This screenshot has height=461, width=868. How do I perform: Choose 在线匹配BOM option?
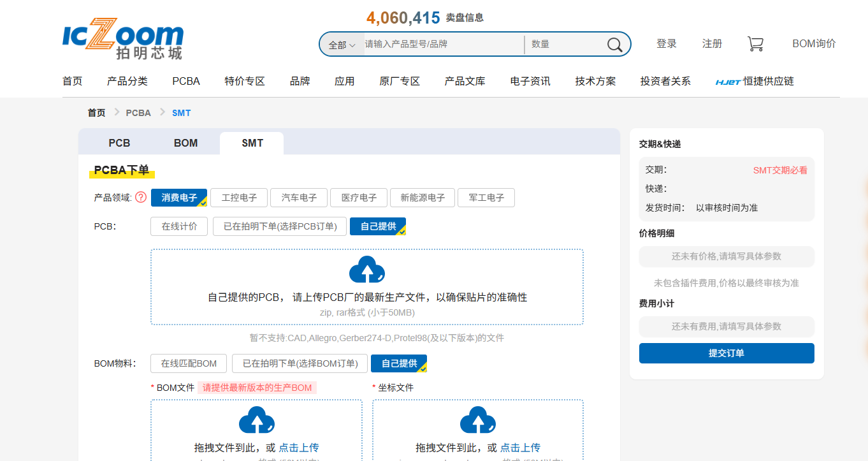189,363
